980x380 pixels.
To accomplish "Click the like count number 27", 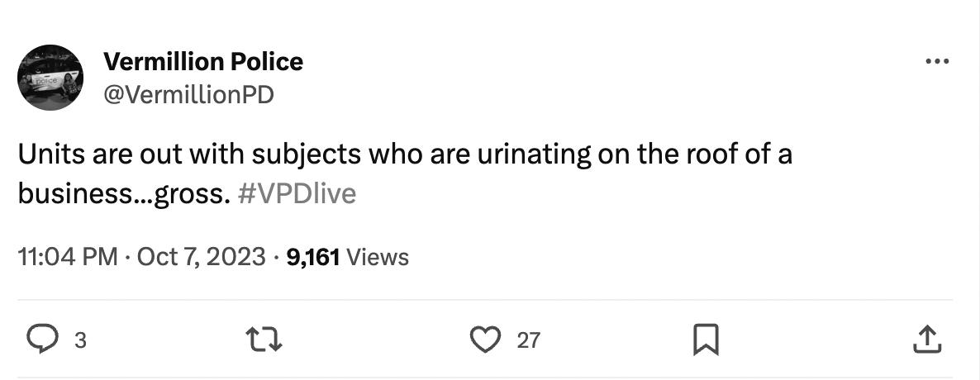I will pos(528,340).
